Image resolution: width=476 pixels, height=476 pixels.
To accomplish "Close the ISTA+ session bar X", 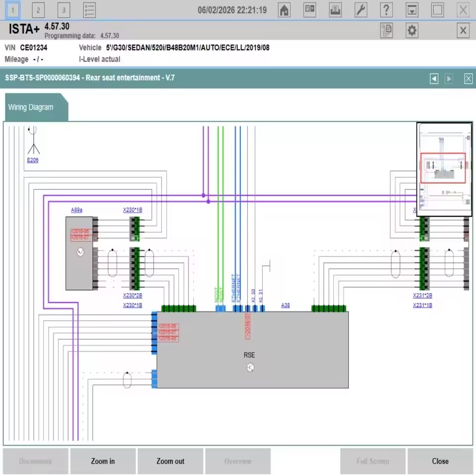I will pyautogui.click(x=463, y=30).
